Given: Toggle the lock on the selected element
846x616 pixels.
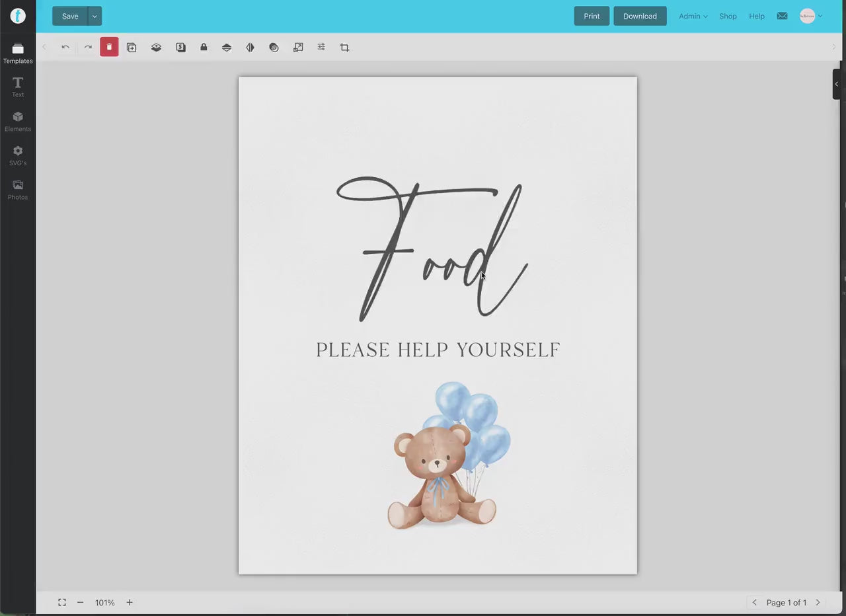Looking at the screenshot, I should 204,47.
